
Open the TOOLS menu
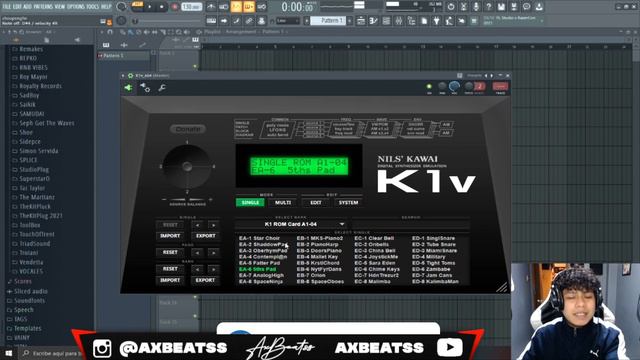[x=93, y=7]
